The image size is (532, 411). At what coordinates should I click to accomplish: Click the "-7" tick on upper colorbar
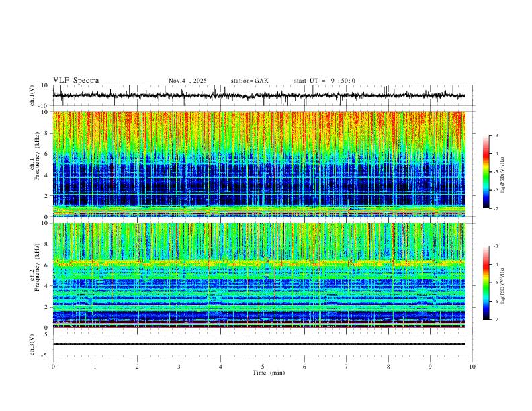[x=495, y=209]
